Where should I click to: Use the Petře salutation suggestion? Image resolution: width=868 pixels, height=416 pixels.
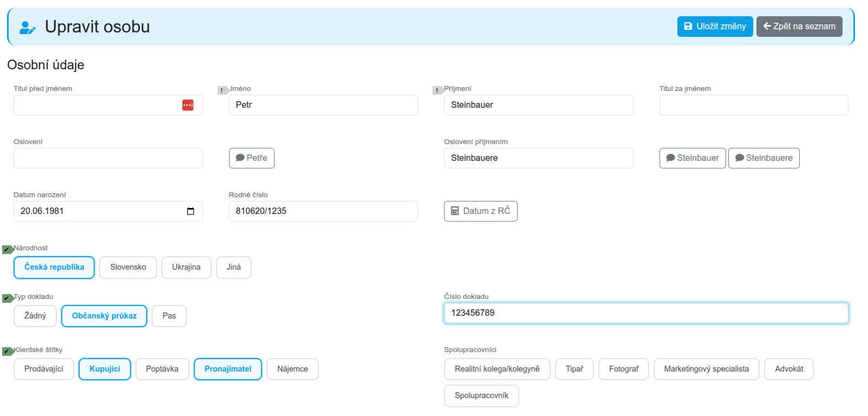tap(251, 158)
